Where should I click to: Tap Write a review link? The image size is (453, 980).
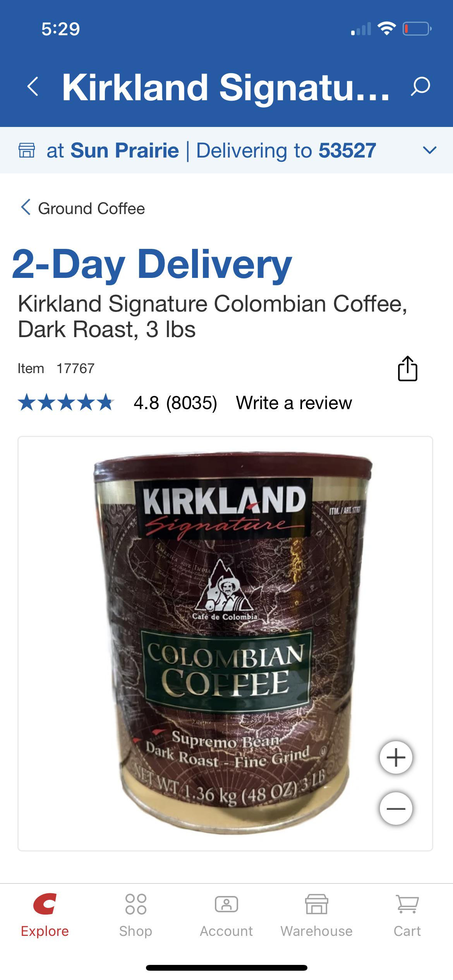294,403
